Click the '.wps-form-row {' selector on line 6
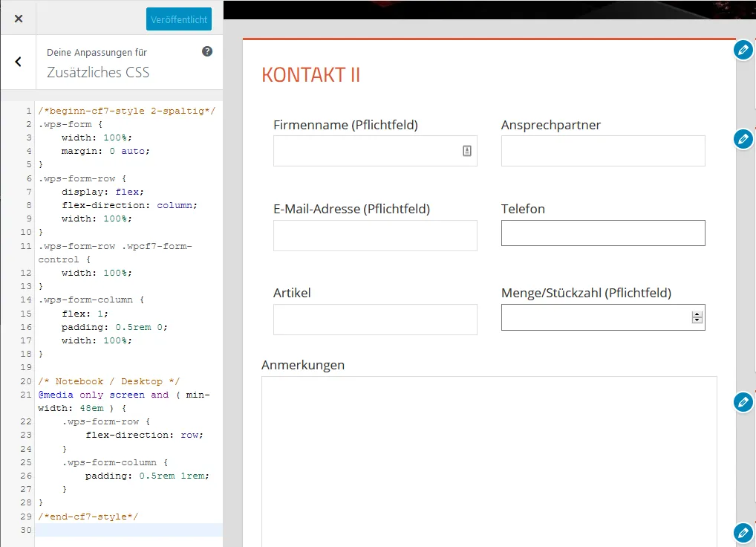756x547 pixels. [82, 178]
